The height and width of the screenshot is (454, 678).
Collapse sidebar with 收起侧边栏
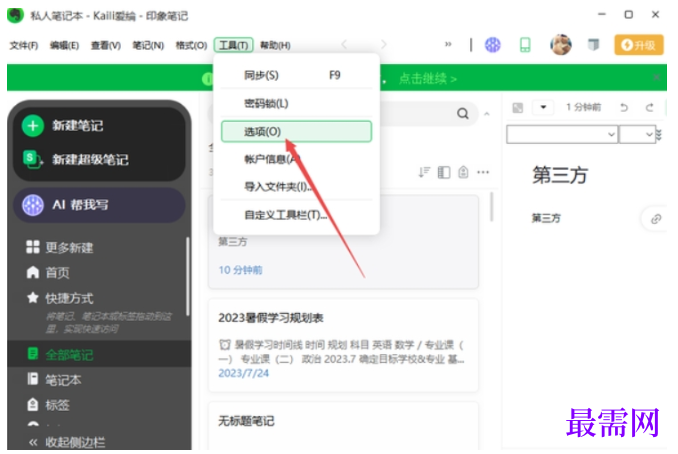[x=67, y=442]
